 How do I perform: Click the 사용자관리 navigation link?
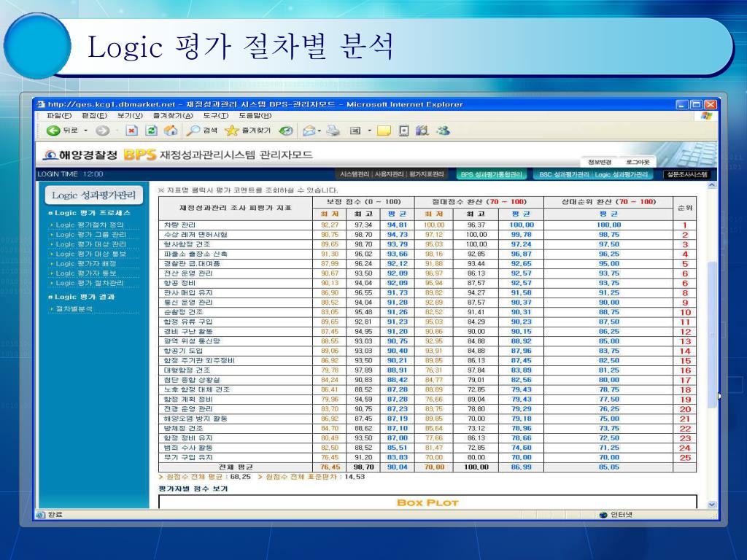click(x=389, y=175)
